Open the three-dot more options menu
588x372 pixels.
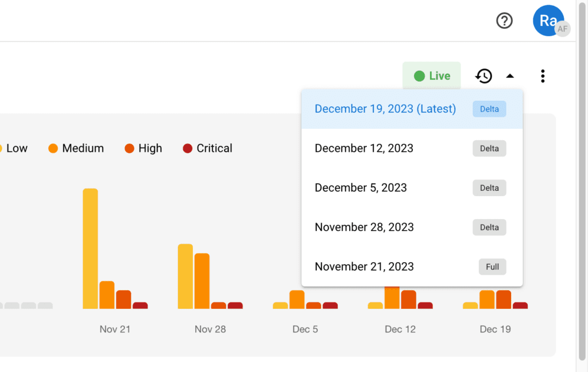tap(542, 76)
